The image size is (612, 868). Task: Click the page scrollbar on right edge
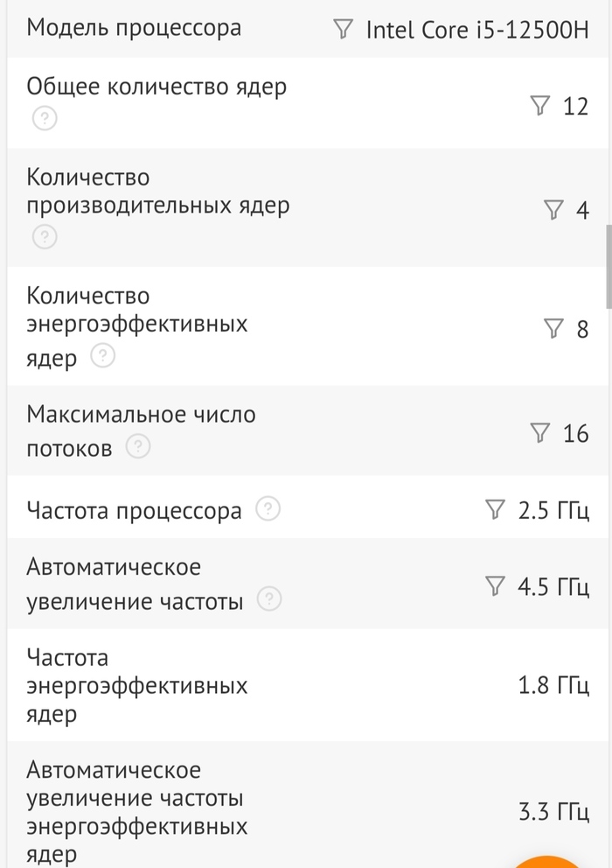608,266
